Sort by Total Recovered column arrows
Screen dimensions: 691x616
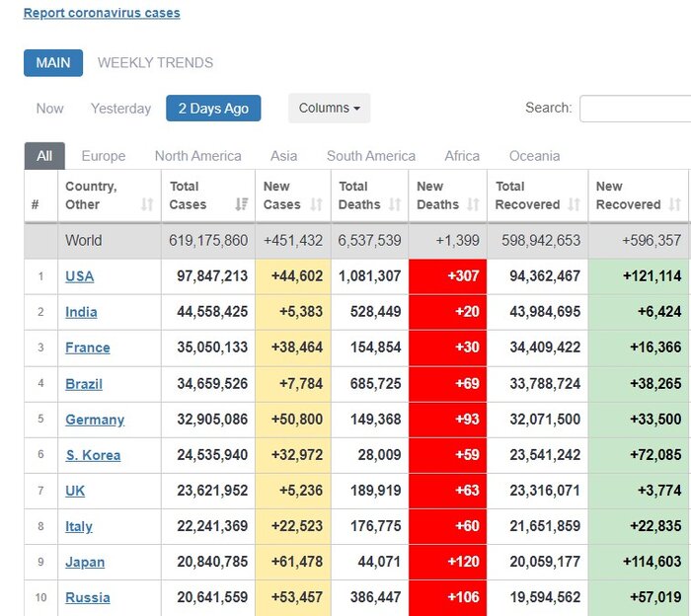576,205
